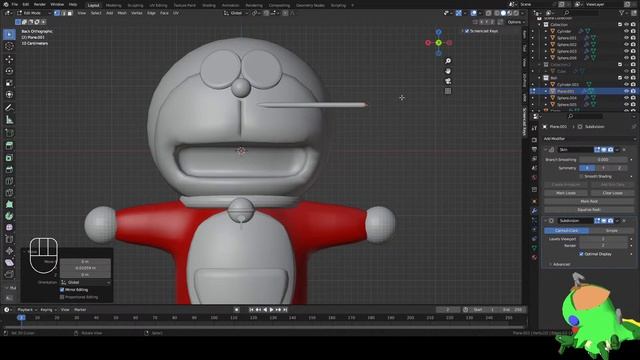Viewport: 640px width, 360px height.
Task: Click the Equalize Radii button
Action: 589,209
